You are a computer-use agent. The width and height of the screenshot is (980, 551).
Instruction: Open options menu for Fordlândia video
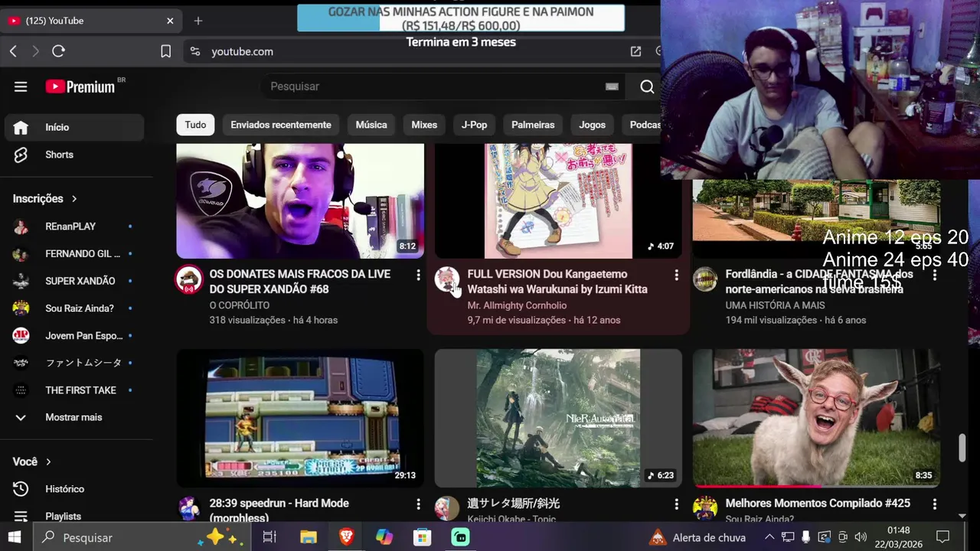click(934, 275)
